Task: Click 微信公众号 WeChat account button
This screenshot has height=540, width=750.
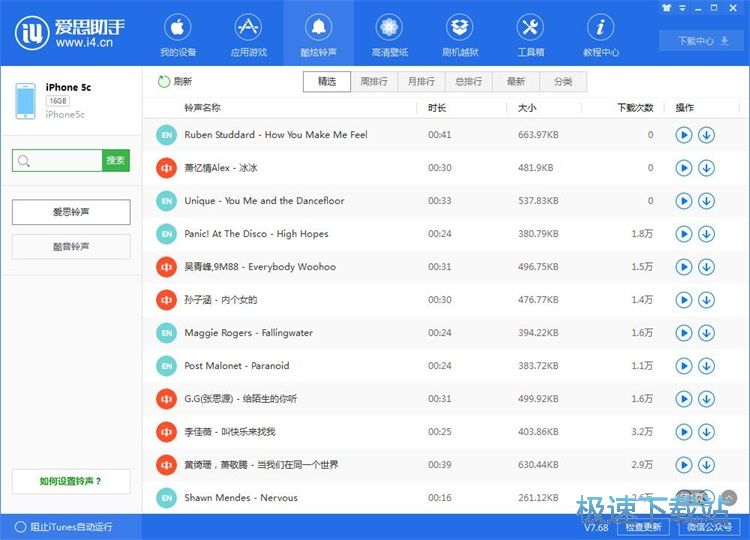Action: coord(709,527)
